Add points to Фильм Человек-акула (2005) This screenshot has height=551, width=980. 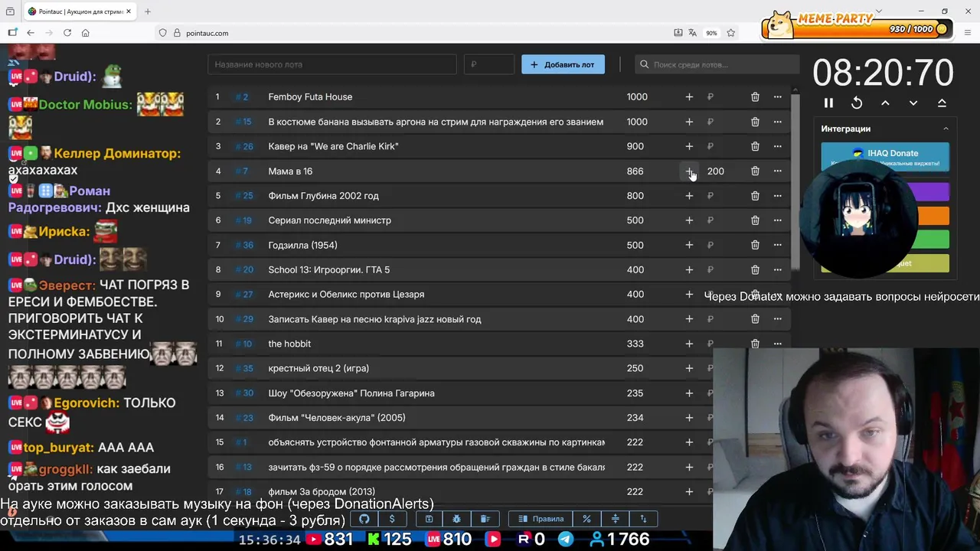click(x=689, y=418)
